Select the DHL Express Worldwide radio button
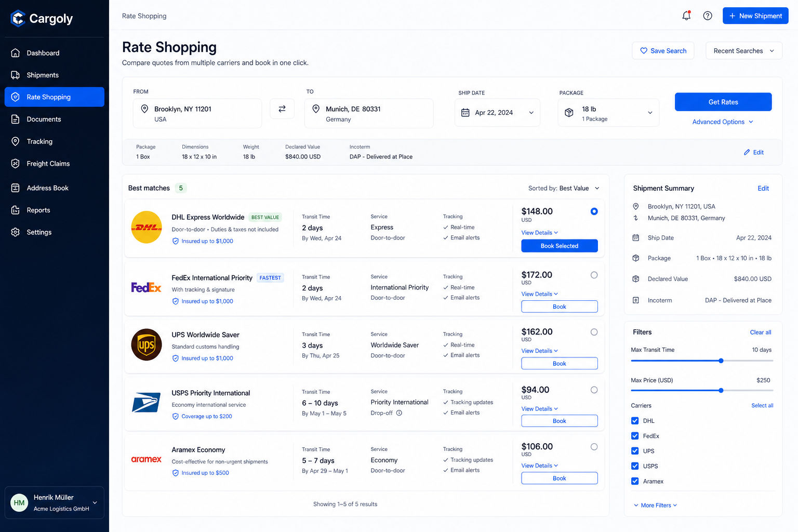 point(594,211)
